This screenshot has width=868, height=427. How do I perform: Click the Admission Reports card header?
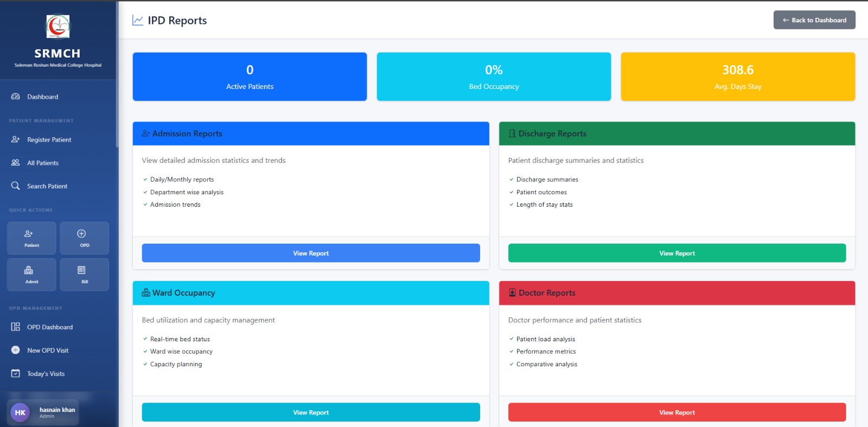coord(311,133)
